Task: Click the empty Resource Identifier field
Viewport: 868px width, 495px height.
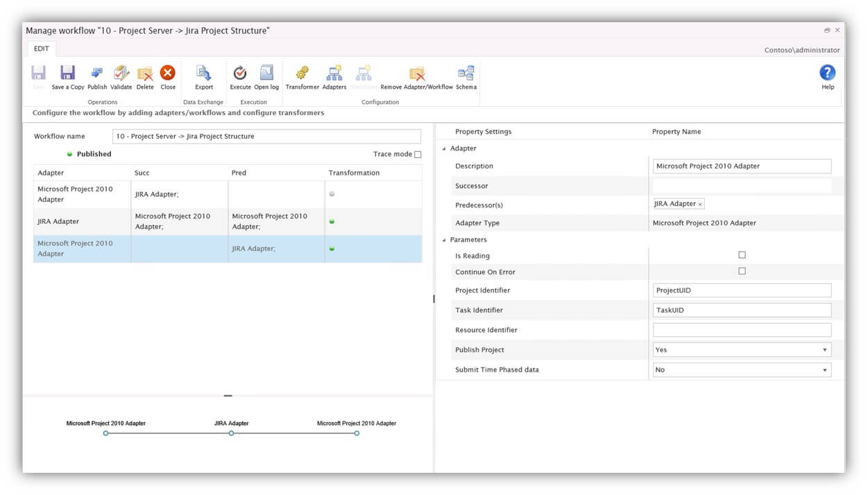Action: [x=742, y=330]
